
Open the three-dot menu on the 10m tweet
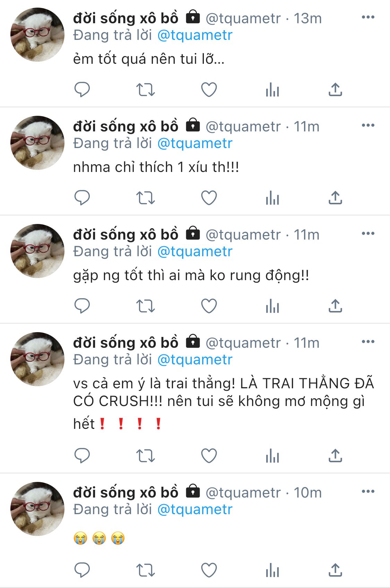368,491
